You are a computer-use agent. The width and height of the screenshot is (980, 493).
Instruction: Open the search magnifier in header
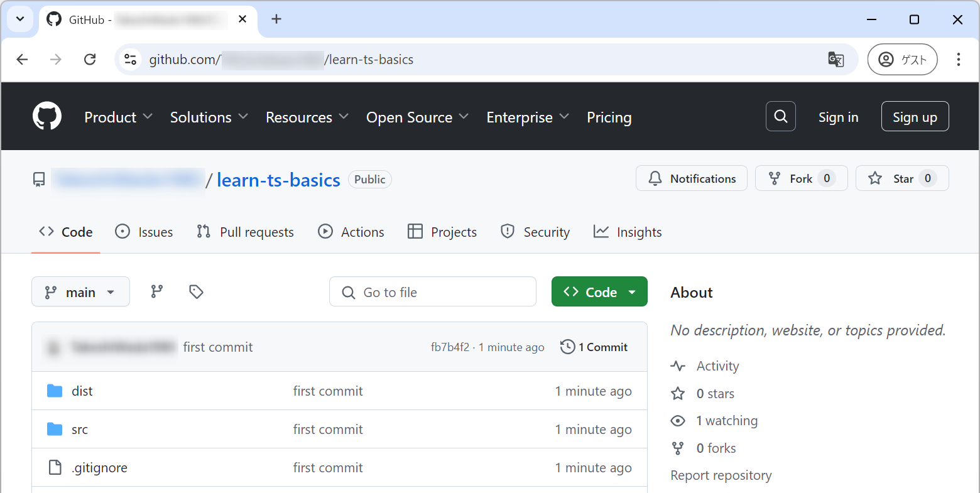780,116
